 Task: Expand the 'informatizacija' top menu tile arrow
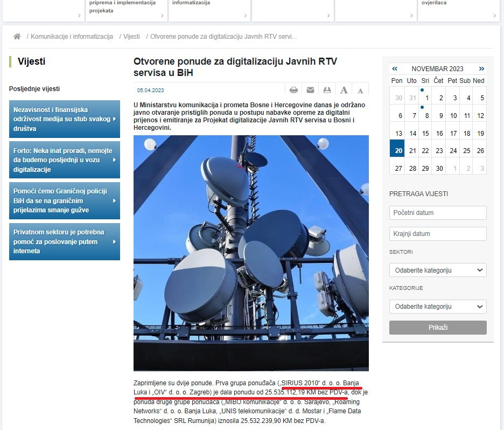(x=246, y=16)
